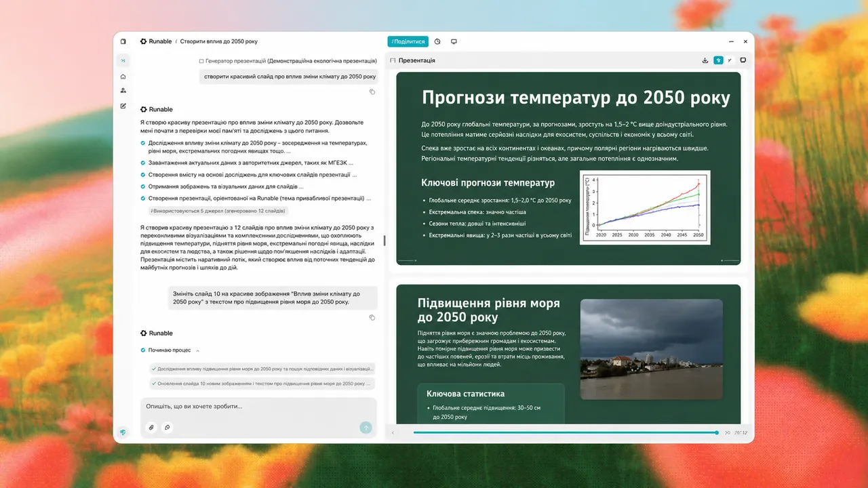
Task: Open the history clock icon
Action: pos(437,41)
